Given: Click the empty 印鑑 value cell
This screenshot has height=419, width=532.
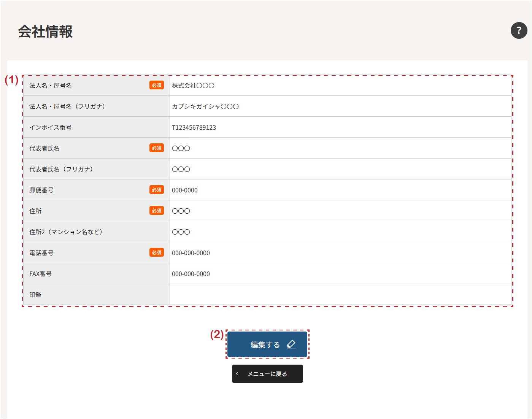Looking at the screenshot, I should coord(340,294).
